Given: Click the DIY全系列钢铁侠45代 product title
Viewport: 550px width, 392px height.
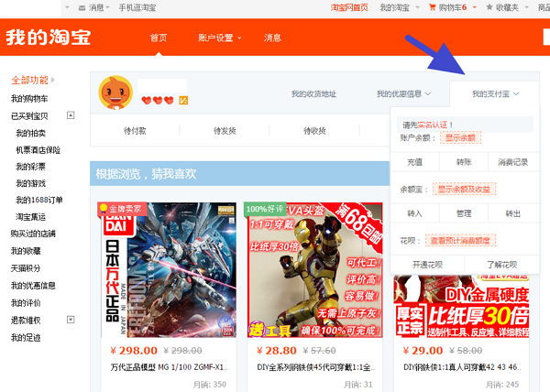Looking at the screenshot, I should pos(316,367).
